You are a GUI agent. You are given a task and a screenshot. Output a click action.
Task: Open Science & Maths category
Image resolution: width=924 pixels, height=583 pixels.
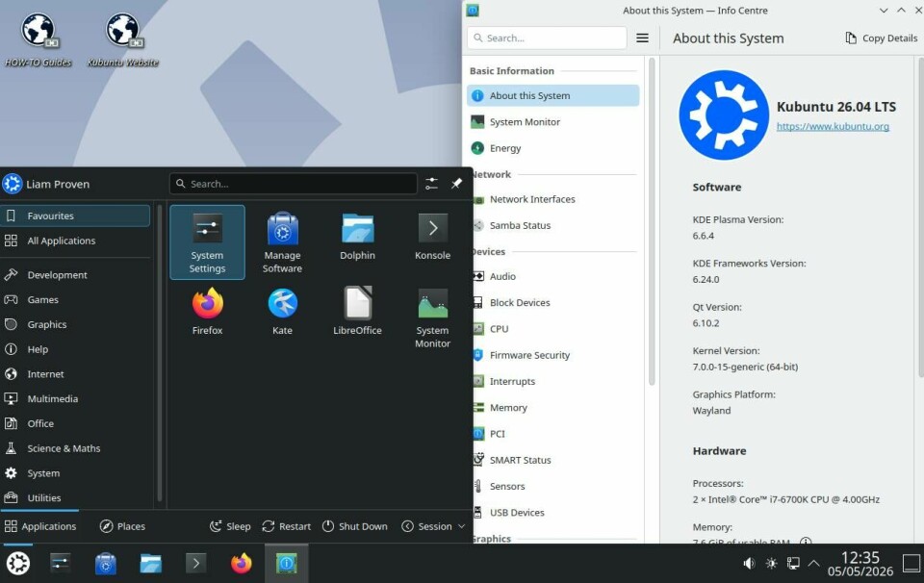point(75,448)
